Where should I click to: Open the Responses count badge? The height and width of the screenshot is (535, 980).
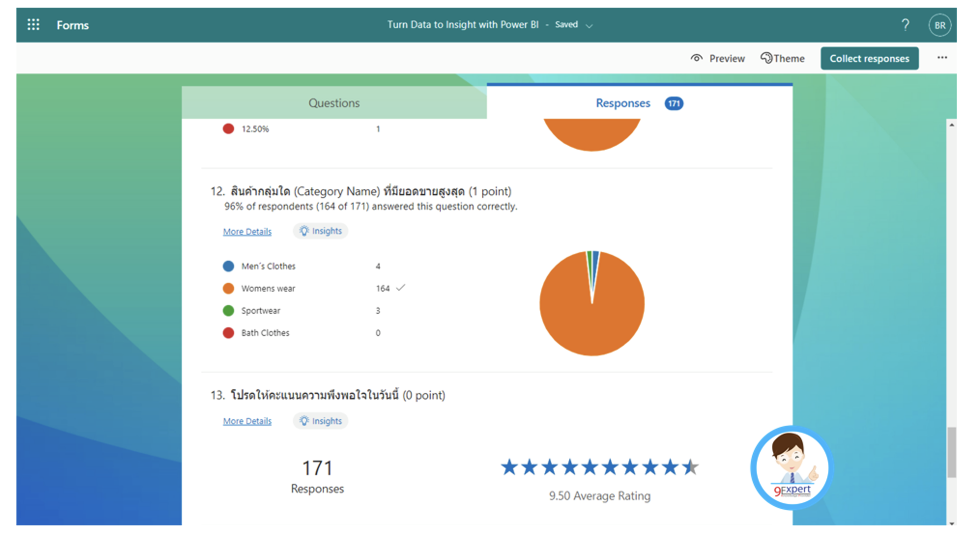(674, 103)
